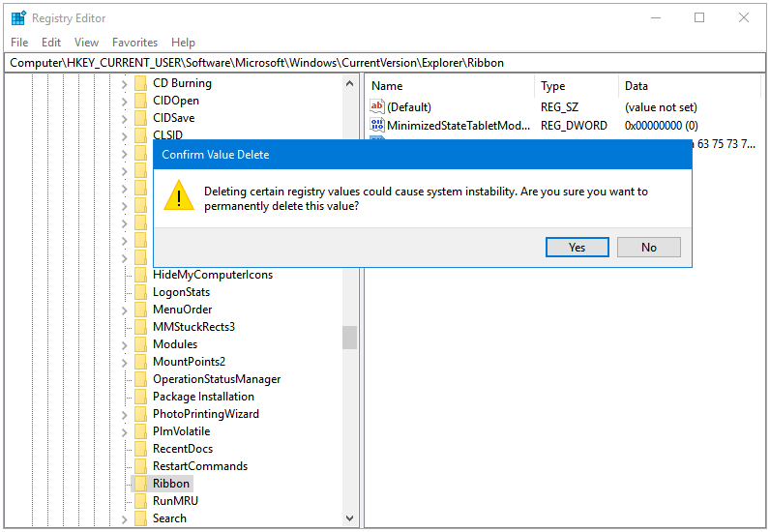The width and height of the screenshot is (770, 532).
Task: Click the MMStuckRects3 folder icon
Action: click(x=140, y=327)
